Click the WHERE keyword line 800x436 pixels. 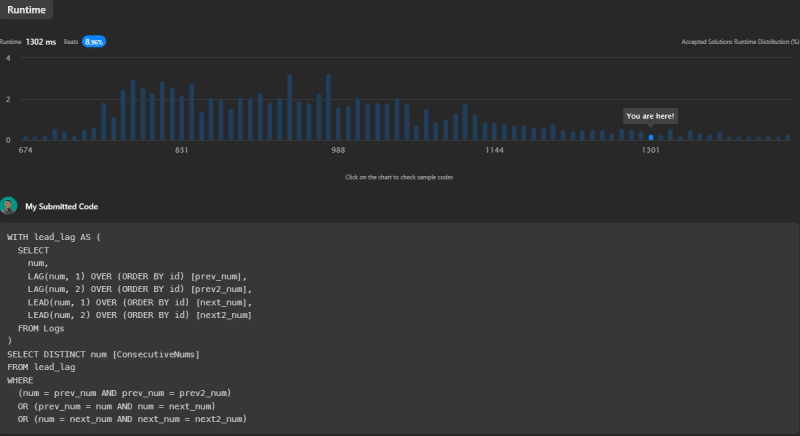coord(20,380)
